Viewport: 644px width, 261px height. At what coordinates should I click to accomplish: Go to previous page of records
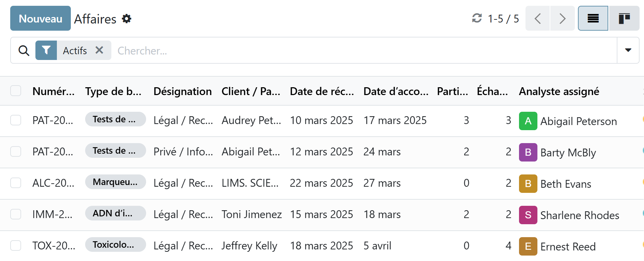(537, 18)
